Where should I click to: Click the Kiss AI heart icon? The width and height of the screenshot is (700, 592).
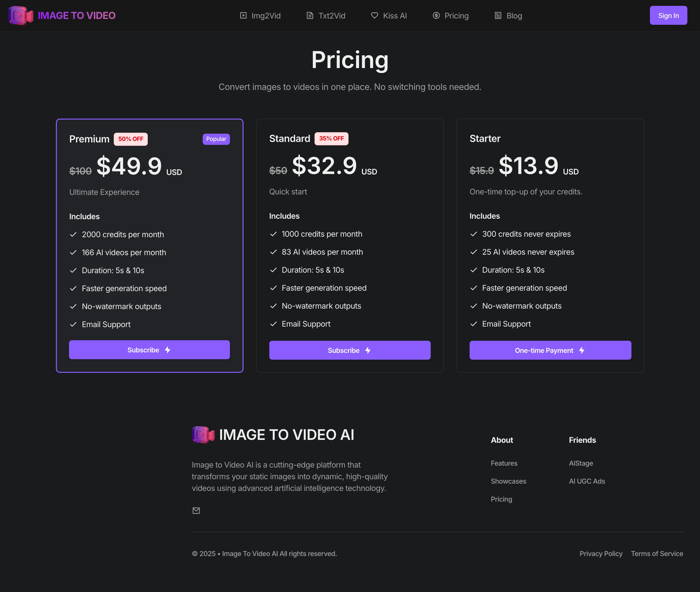(x=375, y=16)
